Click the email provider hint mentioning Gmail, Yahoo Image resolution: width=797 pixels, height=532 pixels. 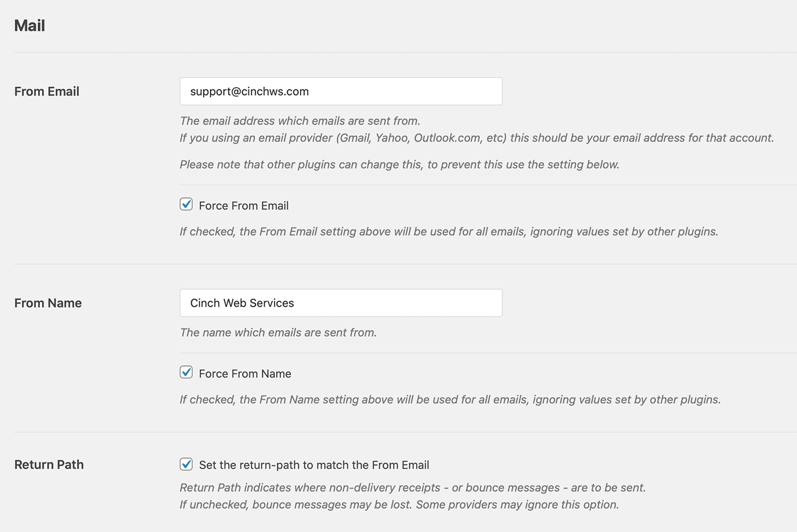pos(476,138)
